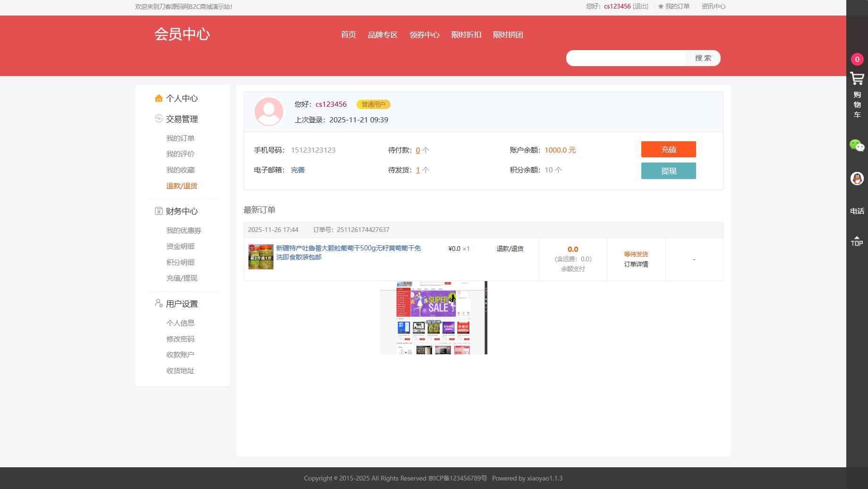This screenshot has width=868, height=489.
Task: Open the 领券中心 page
Action: point(424,35)
